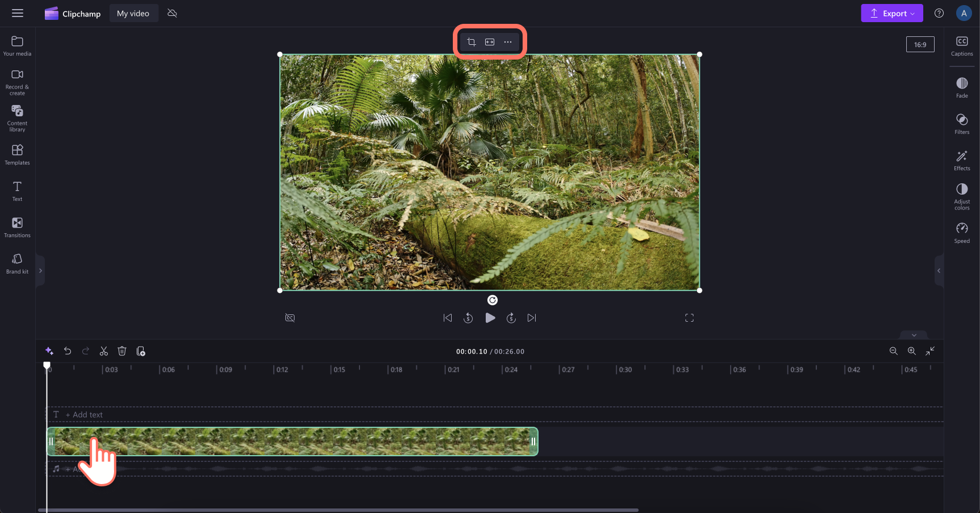980x513 pixels.
Task: Open the main hamburger menu
Action: coord(18,13)
